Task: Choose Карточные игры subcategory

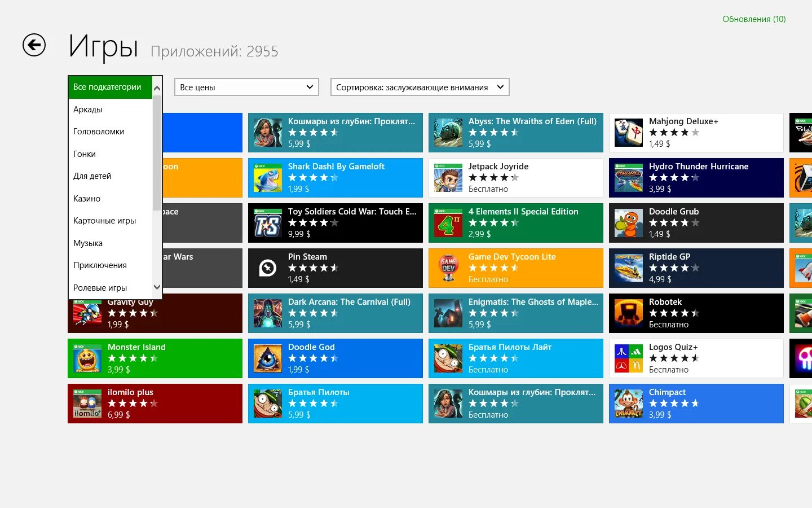Action: [x=111, y=221]
